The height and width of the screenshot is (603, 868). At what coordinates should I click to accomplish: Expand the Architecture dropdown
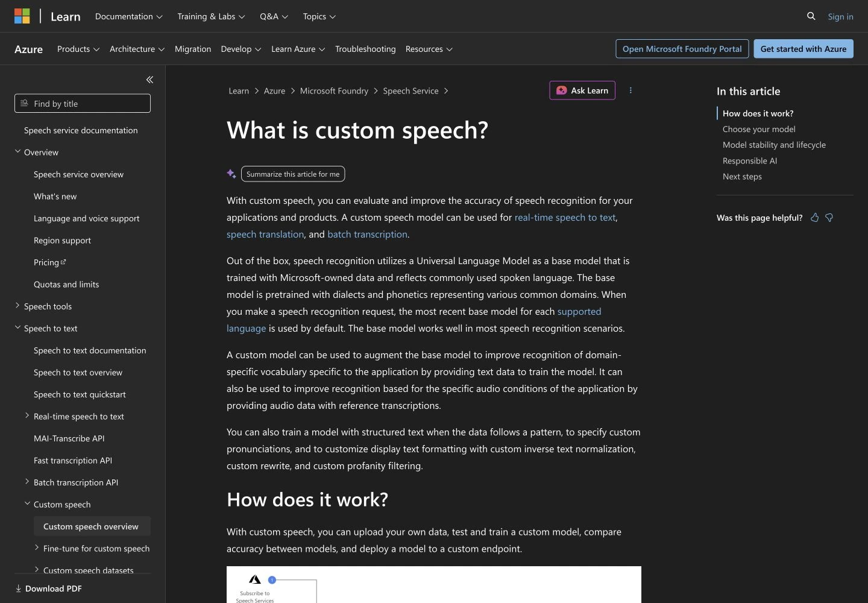tap(137, 49)
